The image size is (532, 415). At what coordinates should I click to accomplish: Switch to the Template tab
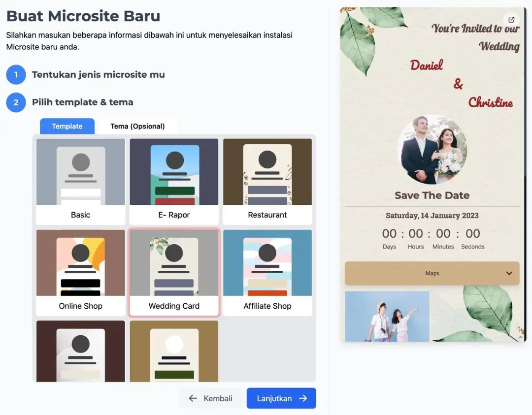[x=67, y=126]
